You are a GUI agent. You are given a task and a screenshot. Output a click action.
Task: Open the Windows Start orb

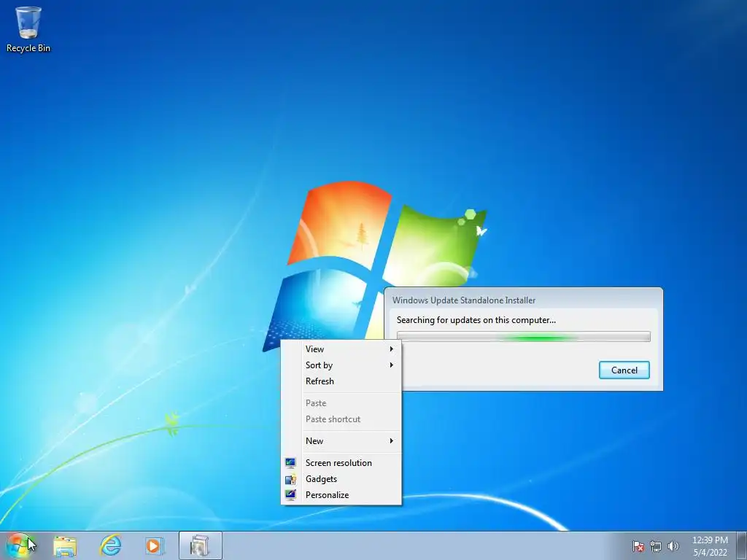pos(19,545)
